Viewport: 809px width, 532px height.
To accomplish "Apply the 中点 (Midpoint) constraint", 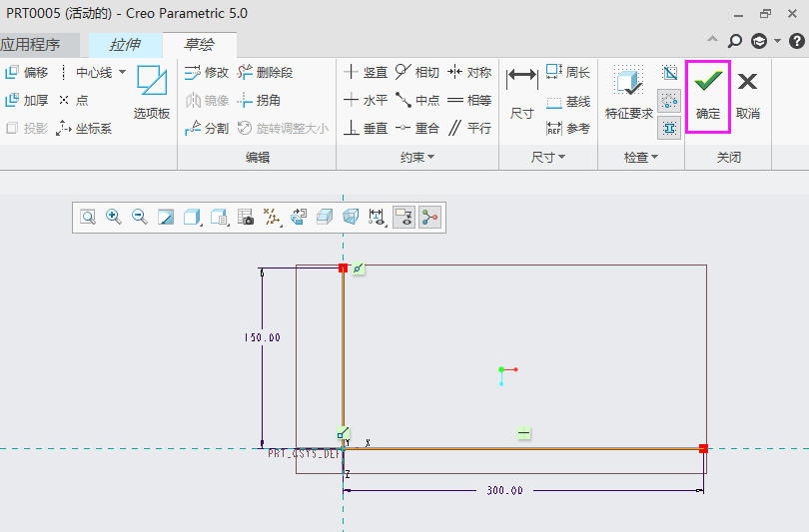I will [x=417, y=100].
